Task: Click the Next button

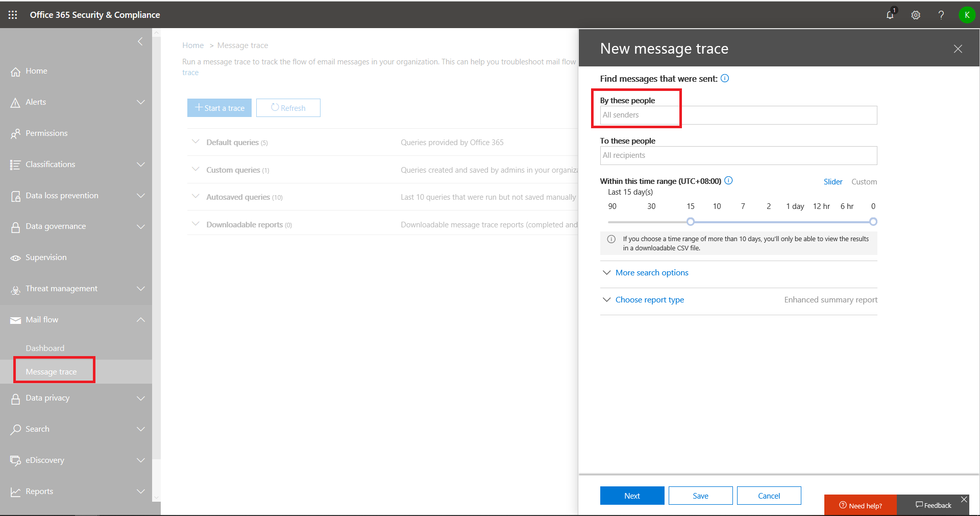Action: [x=632, y=496]
